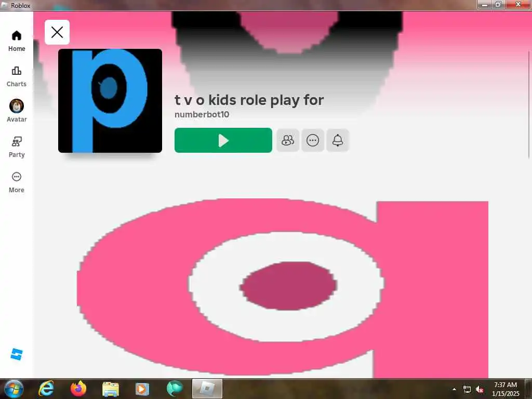
Task: Open the Home page in sidebar
Action: pyautogui.click(x=16, y=41)
